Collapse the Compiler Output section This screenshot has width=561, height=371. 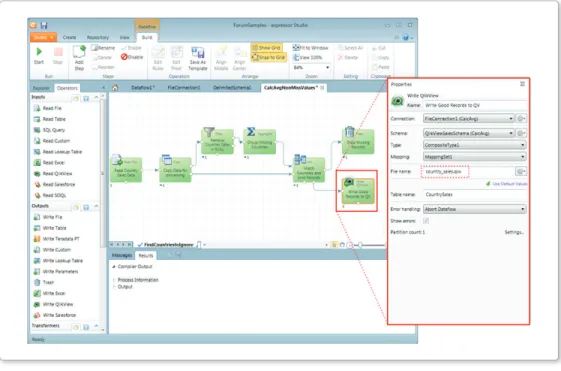[114, 267]
